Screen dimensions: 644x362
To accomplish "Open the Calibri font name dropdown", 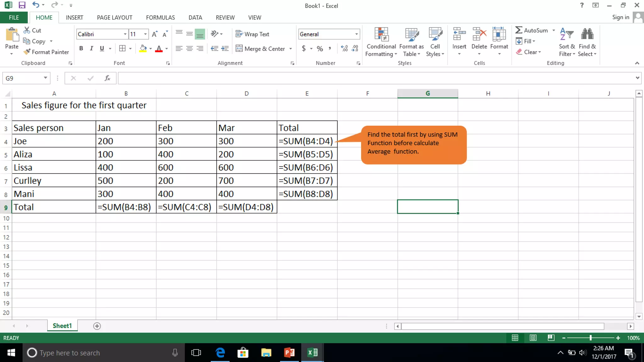I will (125, 34).
